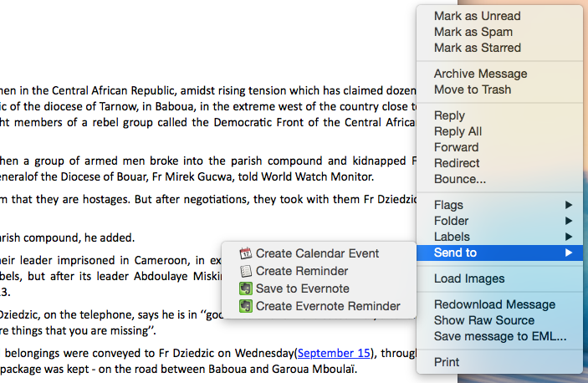Choose Mark as Unread
Viewport: 588px width, 383px height.
[499, 16]
